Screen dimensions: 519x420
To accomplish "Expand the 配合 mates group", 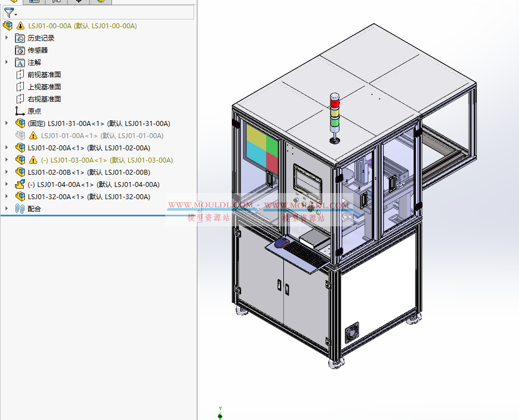I will tap(6, 209).
